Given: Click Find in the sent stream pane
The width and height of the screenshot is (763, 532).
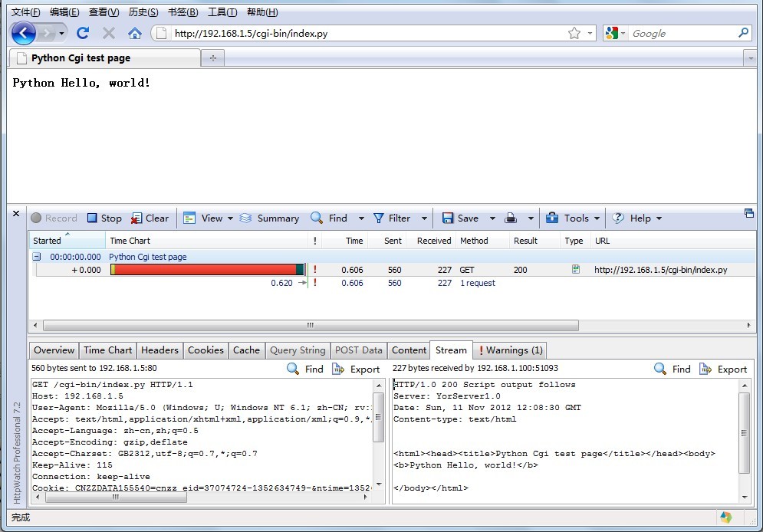Looking at the screenshot, I should [x=306, y=369].
